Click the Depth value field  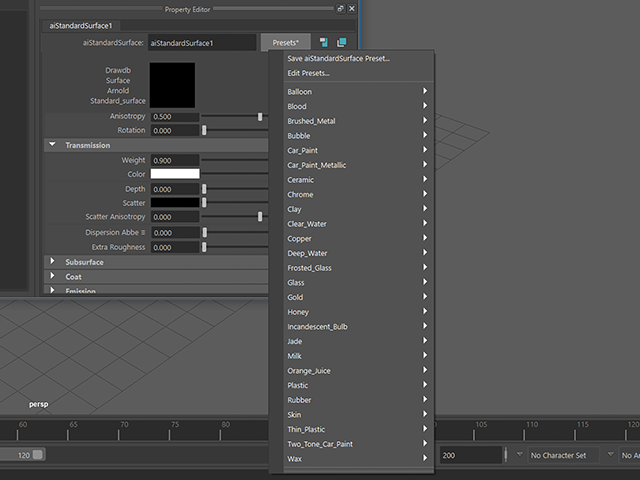175,189
